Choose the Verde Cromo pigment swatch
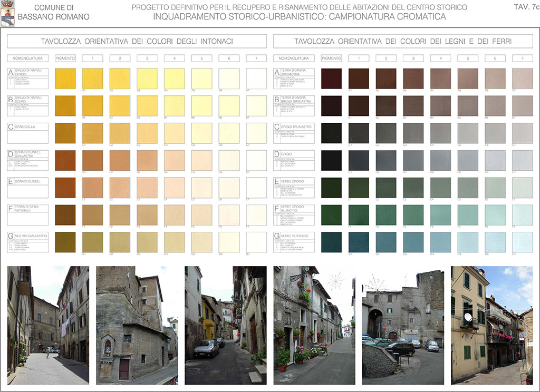This screenshot has width=540, height=392. 331,188
